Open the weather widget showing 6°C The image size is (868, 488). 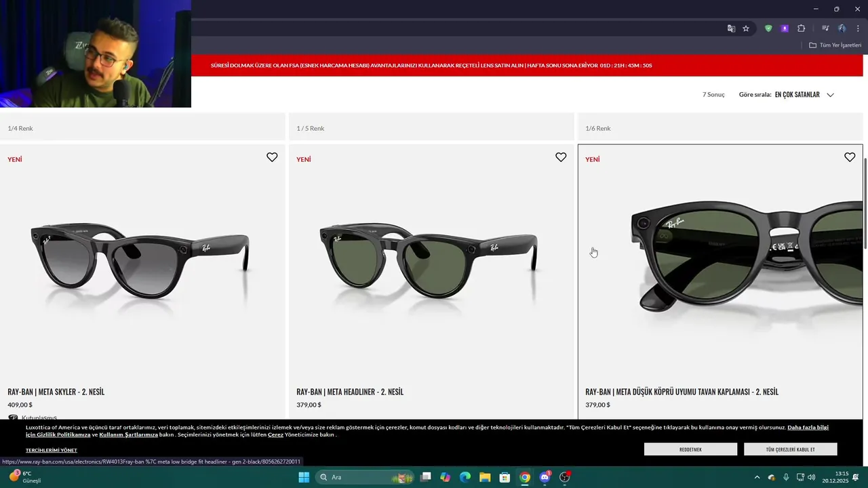[26, 477]
